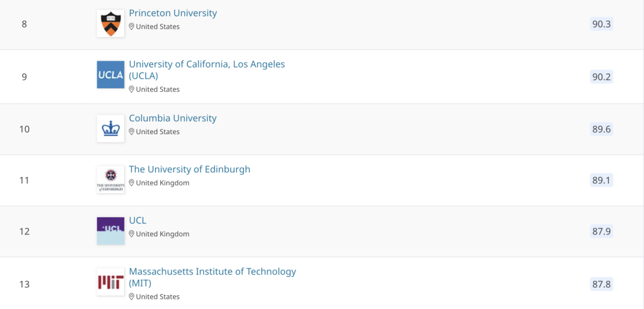Click location pin icon under Princeton University
The width and height of the screenshot is (644, 309).
[x=132, y=27]
